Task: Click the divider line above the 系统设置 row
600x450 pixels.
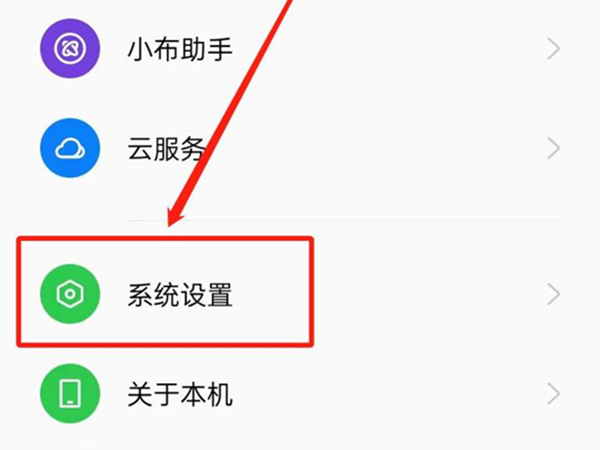Action: [x=344, y=220]
